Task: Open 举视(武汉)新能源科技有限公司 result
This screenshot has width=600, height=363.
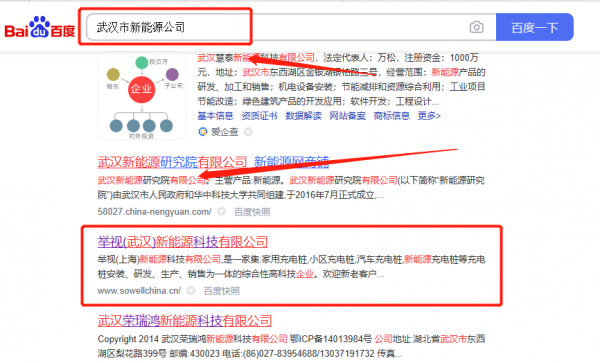Action: (x=183, y=242)
